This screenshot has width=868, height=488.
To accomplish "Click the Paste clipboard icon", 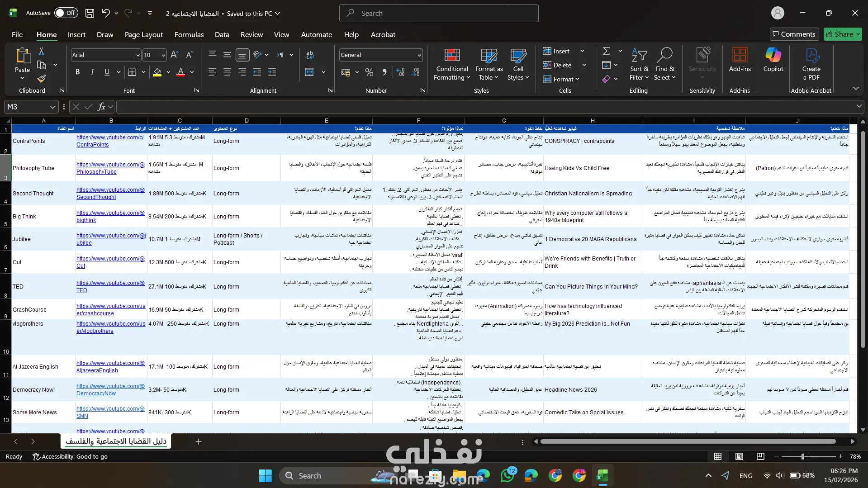I will coord(22,56).
